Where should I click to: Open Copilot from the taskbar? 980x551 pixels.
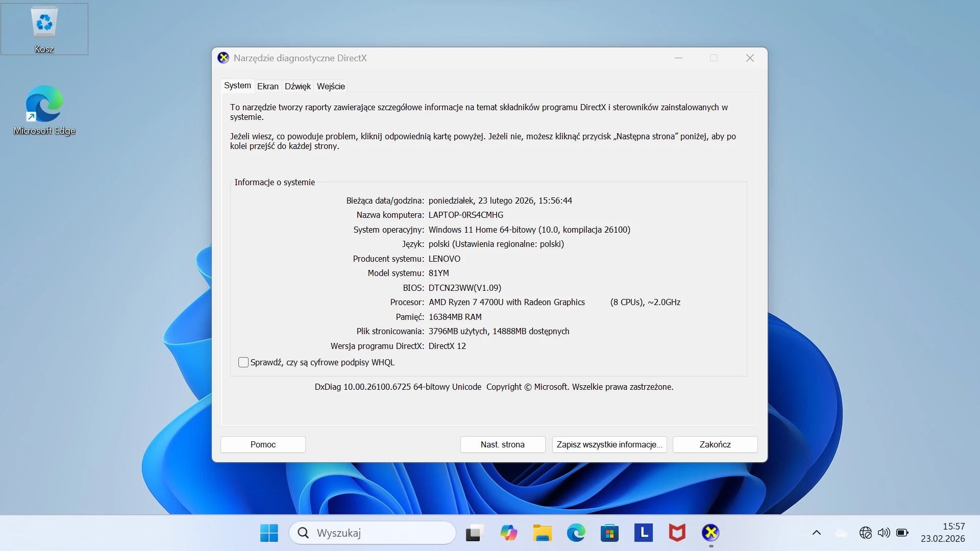pos(508,533)
